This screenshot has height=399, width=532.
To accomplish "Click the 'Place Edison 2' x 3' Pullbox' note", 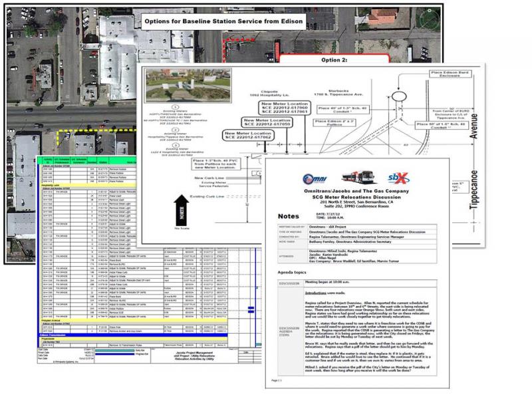I will 334,122.
